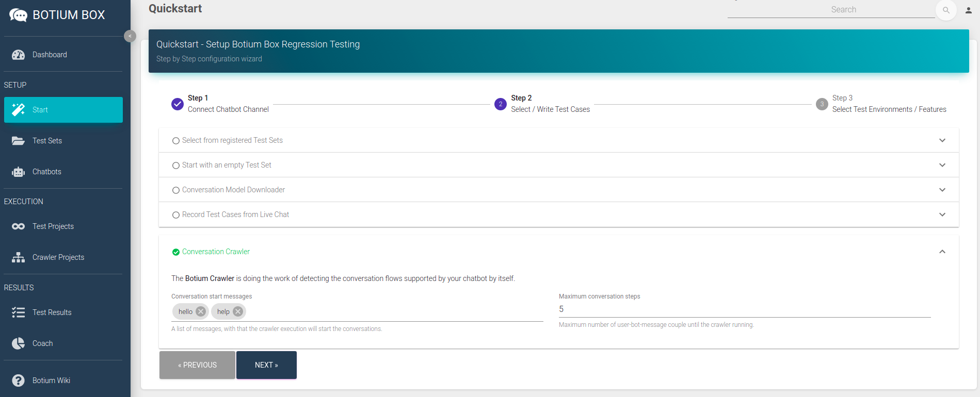Screen dimensions: 980x397
Task: Open the user account menu icon
Action: click(969, 10)
